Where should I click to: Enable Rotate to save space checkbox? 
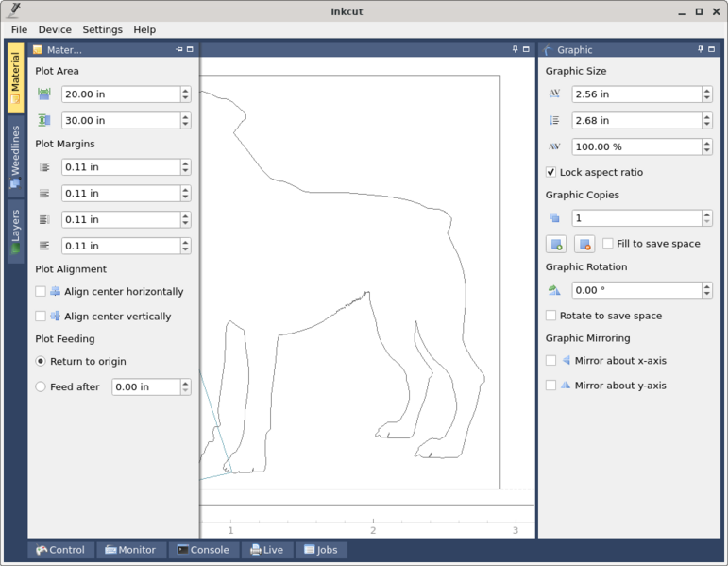(550, 316)
